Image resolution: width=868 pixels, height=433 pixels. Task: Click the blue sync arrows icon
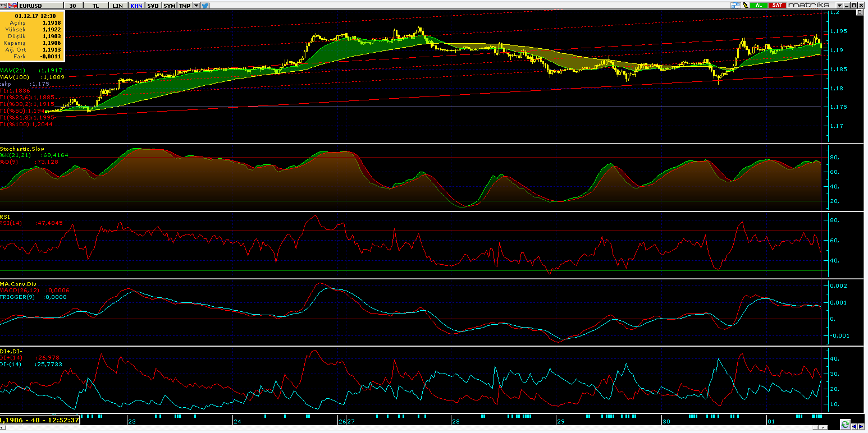[x=735, y=5]
